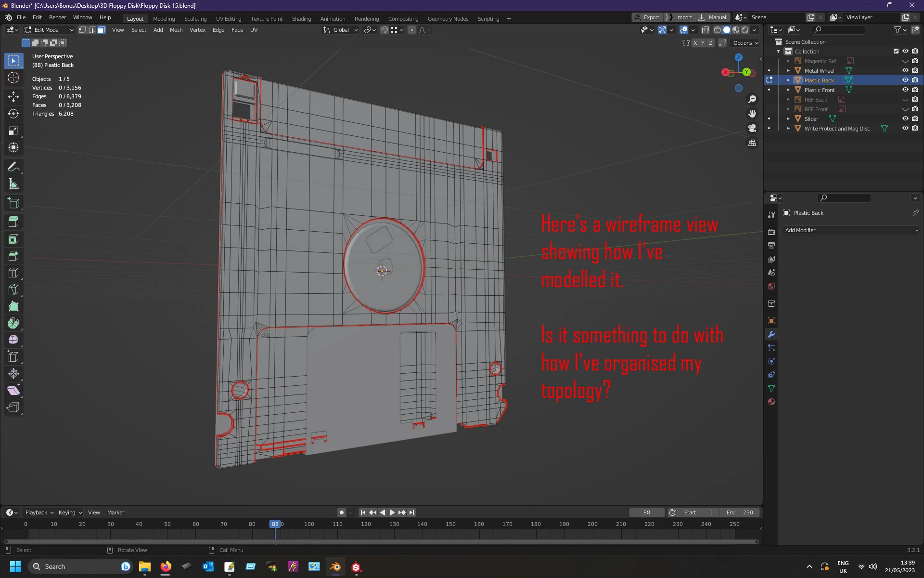924x578 pixels.
Task: Hide the Metal Wheel object
Action: click(x=905, y=70)
